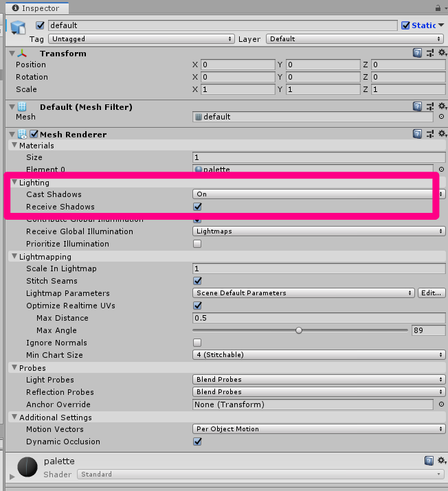Open Mesh Filter gear settings menu
448x491 pixels.
(442, 106)
